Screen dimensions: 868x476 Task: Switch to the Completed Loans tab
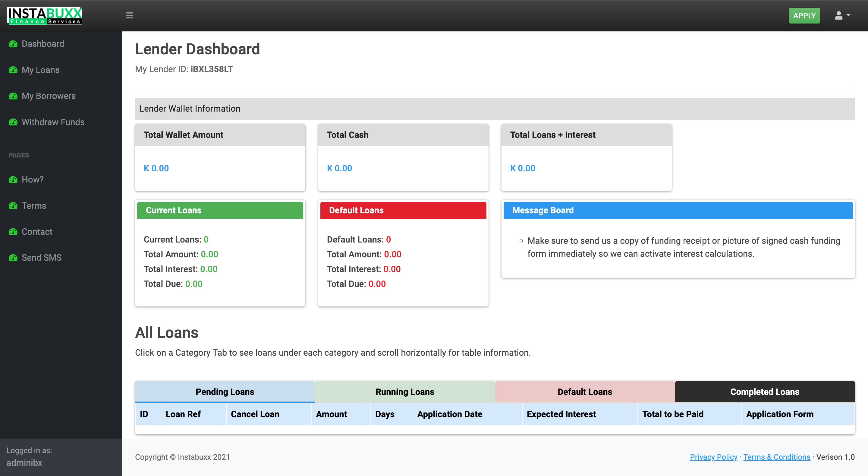[765, 392]
